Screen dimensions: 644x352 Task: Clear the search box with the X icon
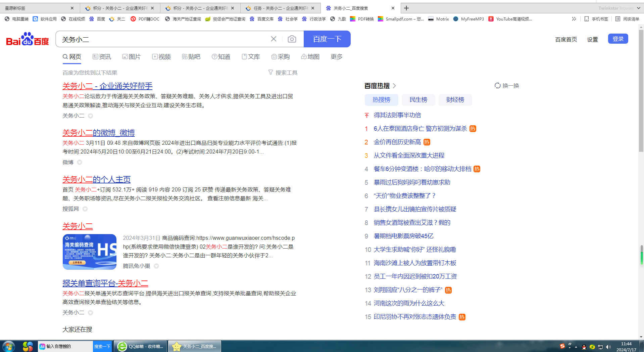(x=274, y=39)
